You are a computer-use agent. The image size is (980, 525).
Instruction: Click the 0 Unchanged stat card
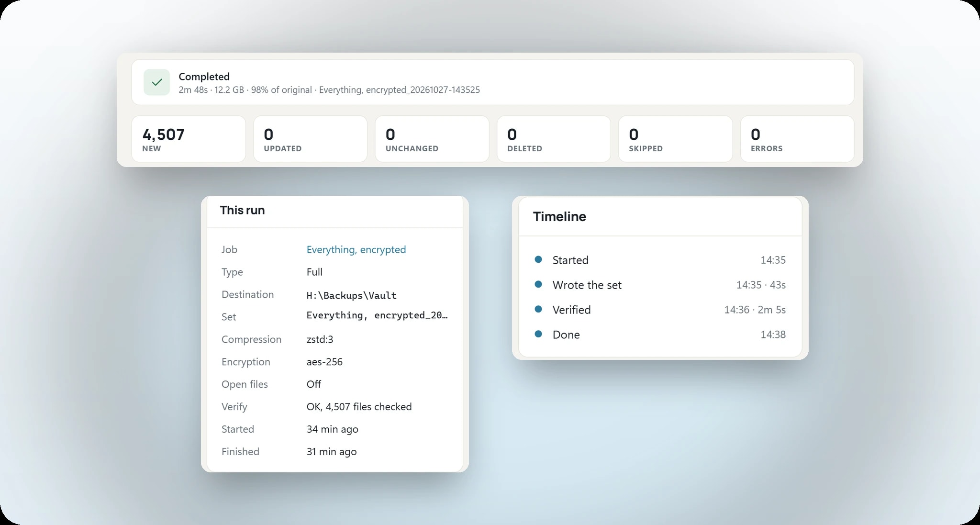tap(432, 139)
